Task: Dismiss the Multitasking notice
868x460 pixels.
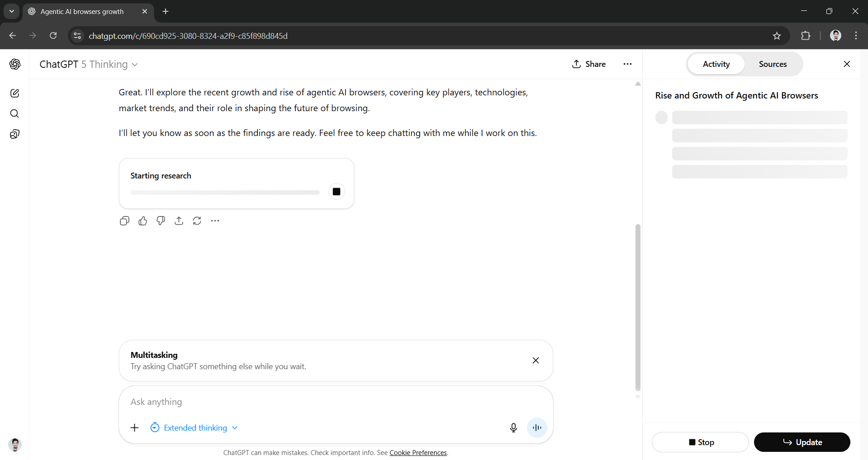Action: pyautogui.click(x=536, y=360)
